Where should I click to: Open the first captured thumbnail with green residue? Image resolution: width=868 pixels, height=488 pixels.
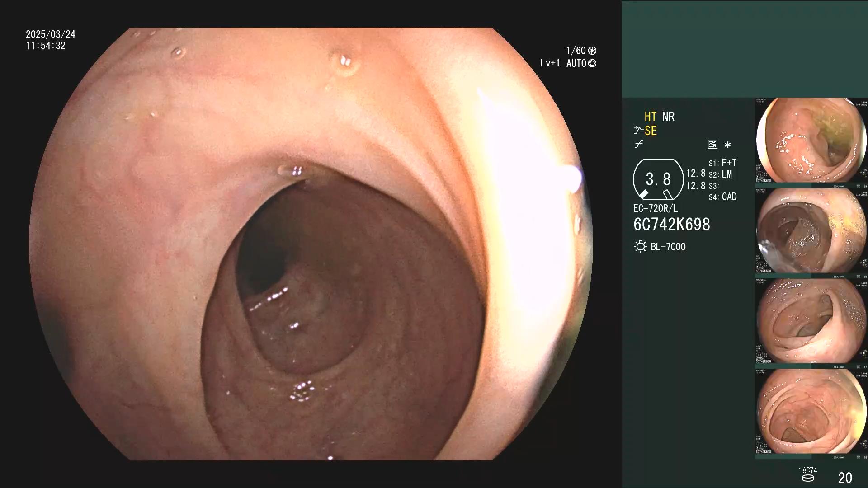coord(811,141)
